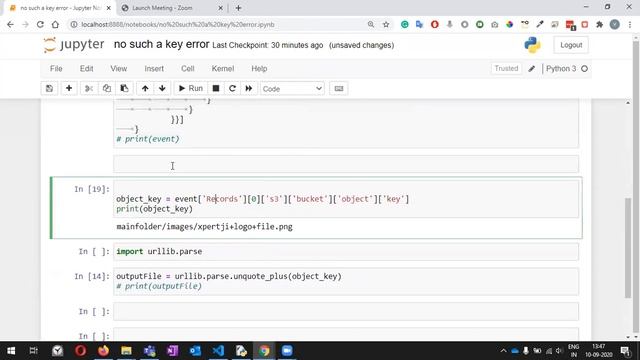The width and height of the screenshot is (640, 360).
Task: Open Visual Studio Code from the taskbar
Action: (218, 351)
